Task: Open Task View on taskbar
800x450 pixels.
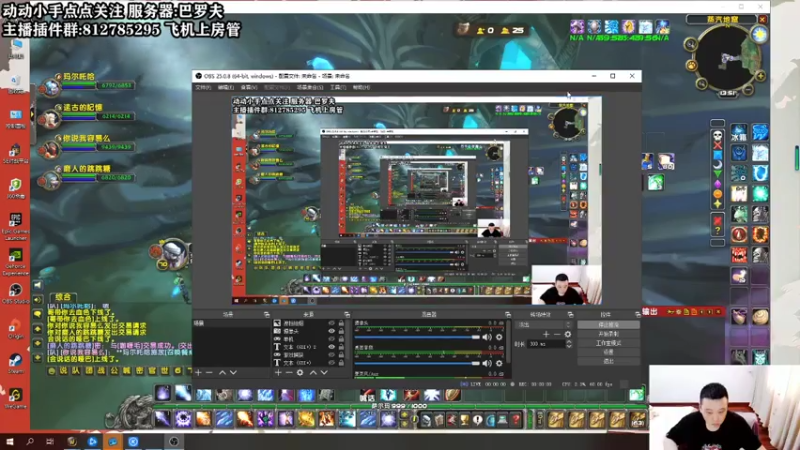Action: pyautogui.click(x=49, y=441)
